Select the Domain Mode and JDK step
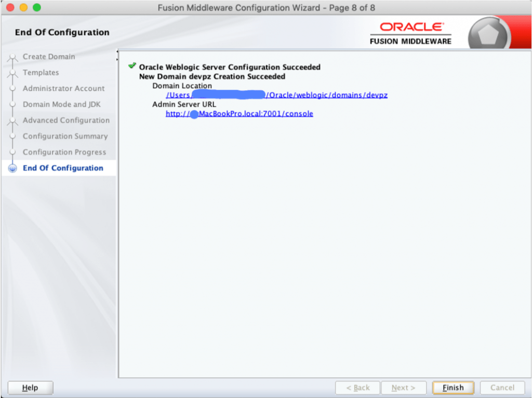 61,104
